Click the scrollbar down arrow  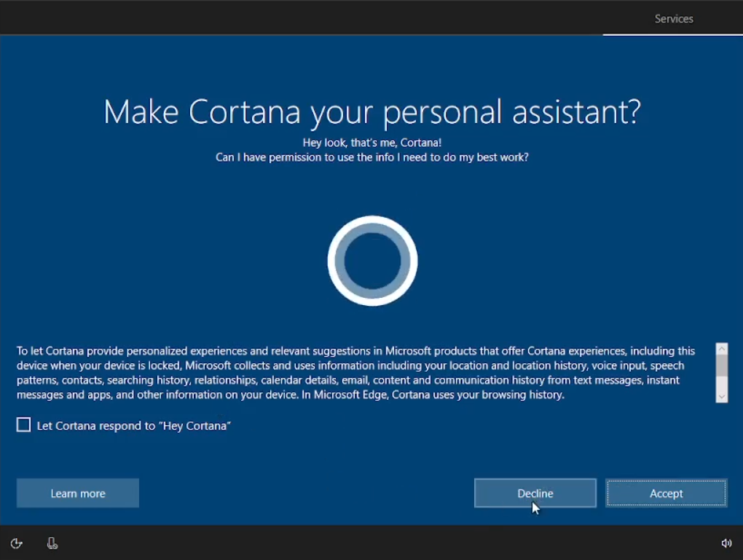pyautogui.click(x=722, y=396)
